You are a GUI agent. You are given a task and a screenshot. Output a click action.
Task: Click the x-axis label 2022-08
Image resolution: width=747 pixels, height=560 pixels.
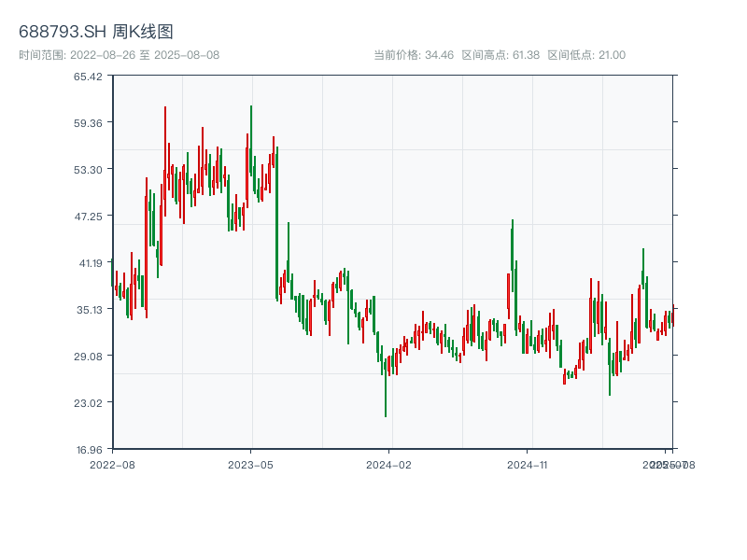click(x=112, y=465)
